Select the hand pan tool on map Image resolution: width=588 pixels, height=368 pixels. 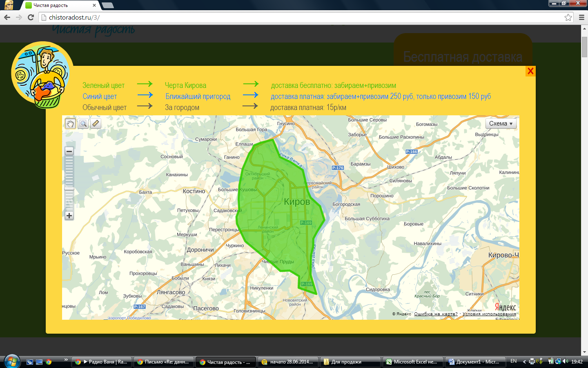tap(70, 123)
